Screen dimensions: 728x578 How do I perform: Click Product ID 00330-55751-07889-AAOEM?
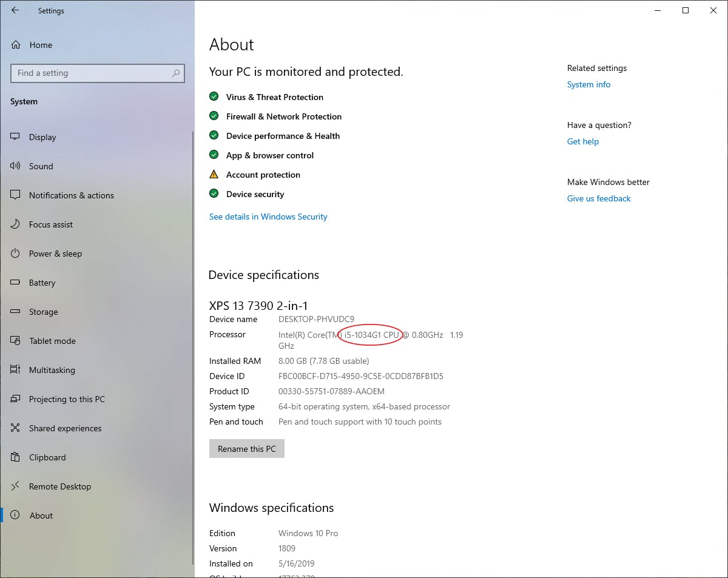pos(331,391)
